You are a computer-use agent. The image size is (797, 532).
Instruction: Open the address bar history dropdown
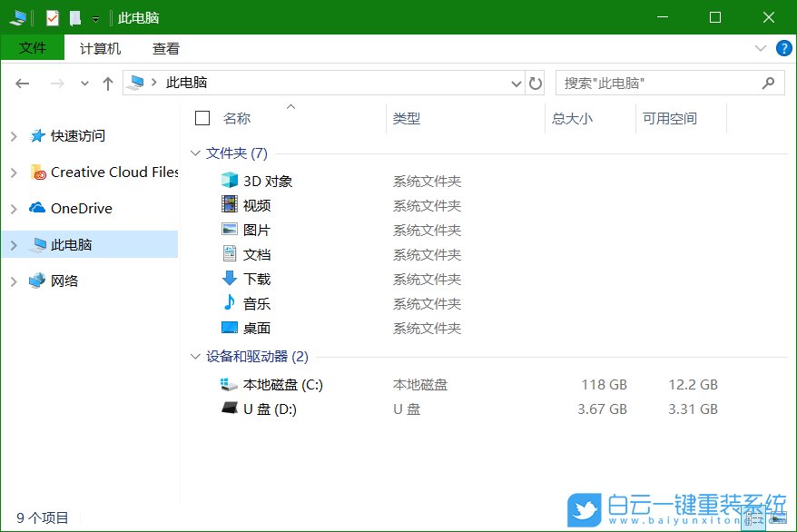(516, 83)
